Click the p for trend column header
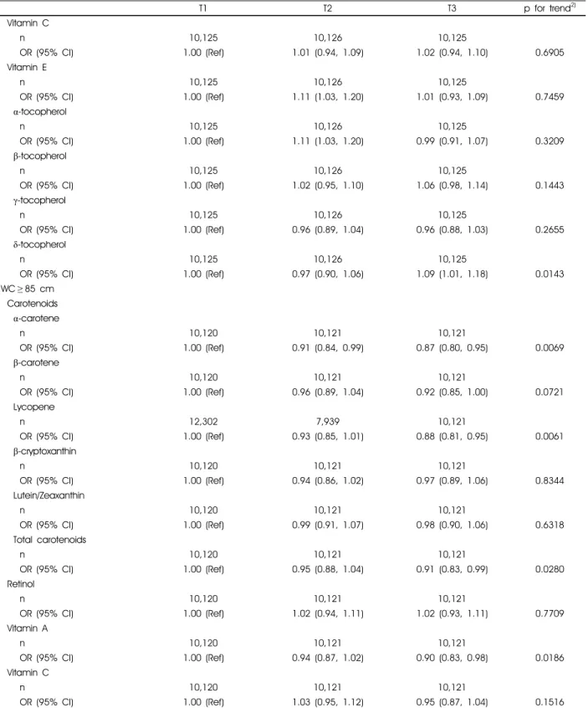This screenshot has height=708, width=588. click(550, 8)
